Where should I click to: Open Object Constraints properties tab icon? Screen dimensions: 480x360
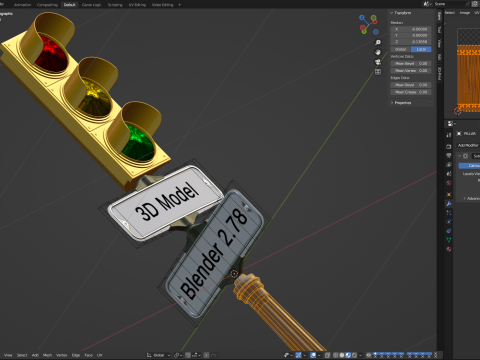(x=449, y=231)
